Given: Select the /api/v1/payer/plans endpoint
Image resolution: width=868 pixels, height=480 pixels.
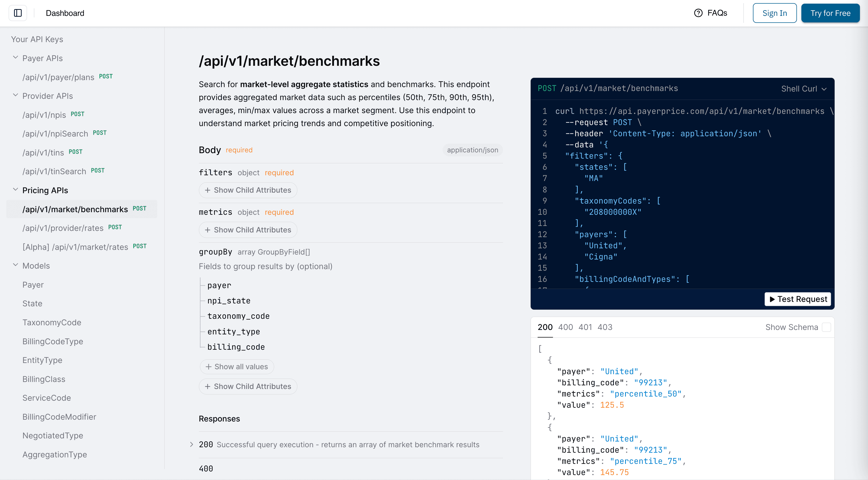Looking at the screenshot, I should point(58,77).
